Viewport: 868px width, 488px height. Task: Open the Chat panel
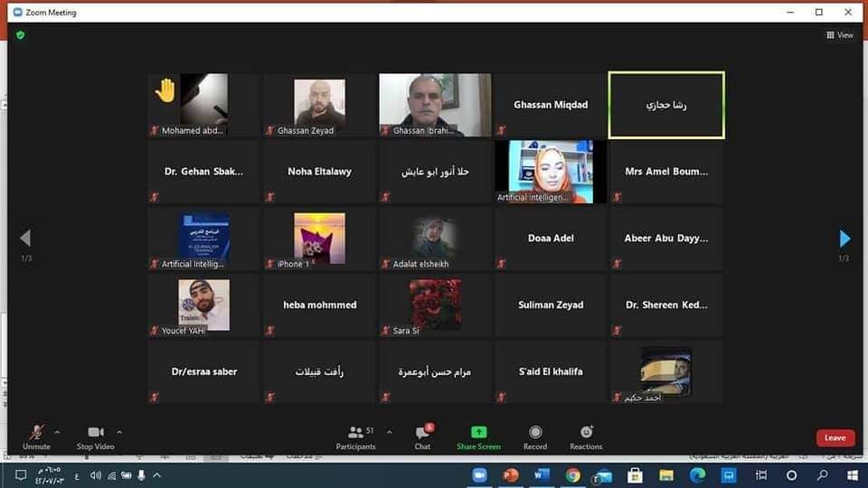(x=422, y=434)
